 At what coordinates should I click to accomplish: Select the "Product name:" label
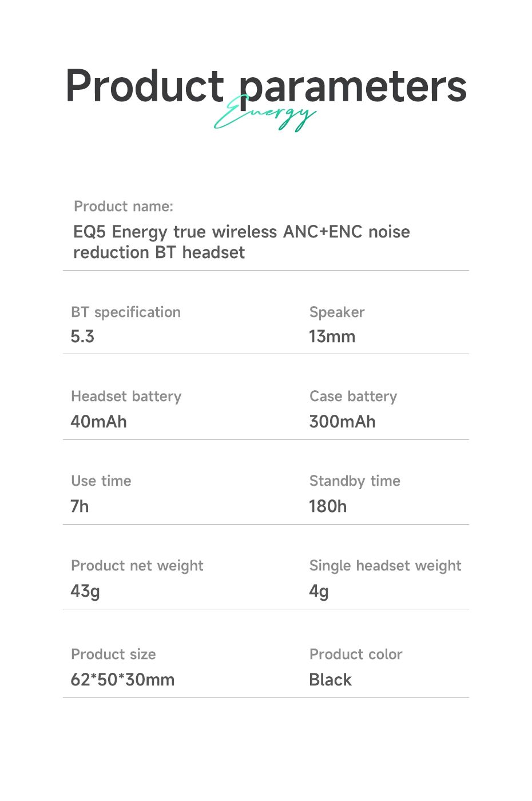[124, 206]
